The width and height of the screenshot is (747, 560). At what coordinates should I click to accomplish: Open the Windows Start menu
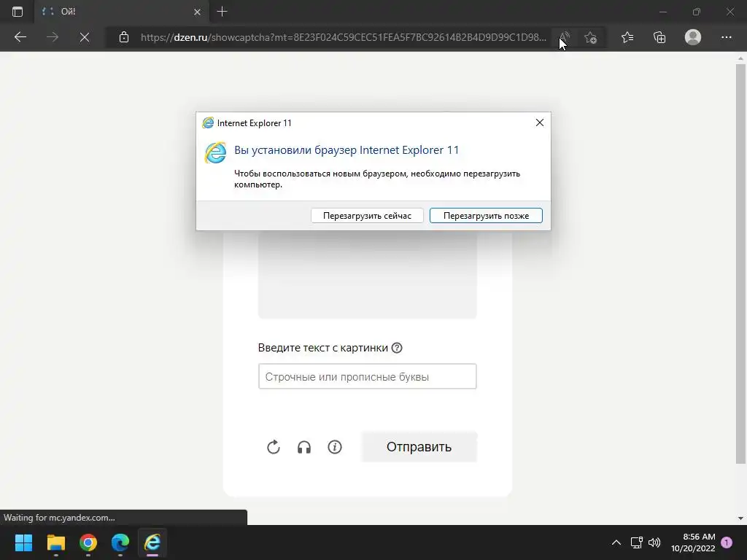point(23,542)
